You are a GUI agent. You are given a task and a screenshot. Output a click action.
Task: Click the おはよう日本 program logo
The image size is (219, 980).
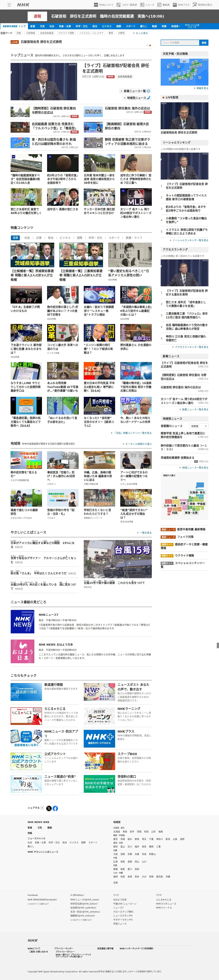[x=23, y=651]
